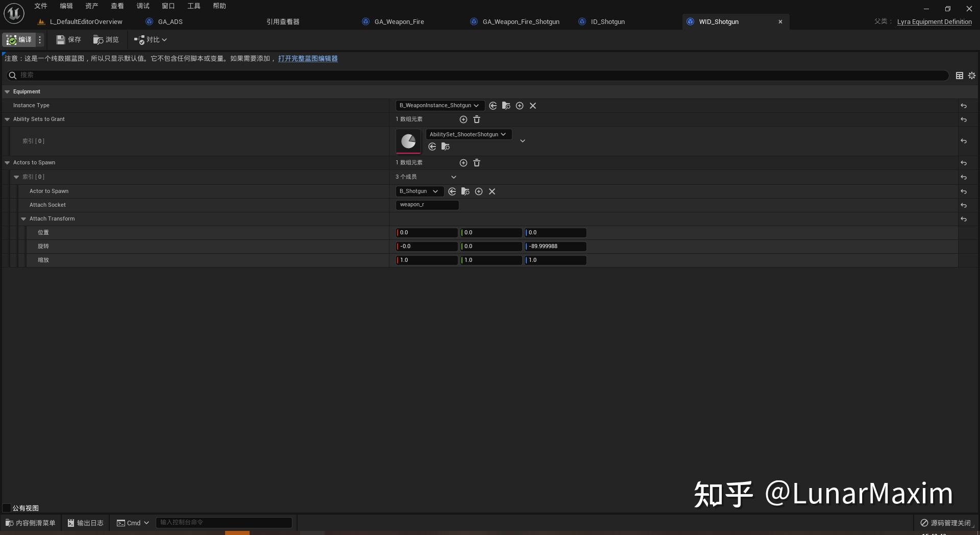This screenshot has width=980, height=535.
Task: Open property matrix grid icon
Action: click(x=960, y=76)
